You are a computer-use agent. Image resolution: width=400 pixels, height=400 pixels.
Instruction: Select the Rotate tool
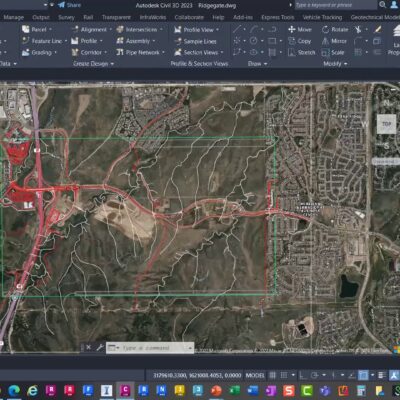335,30
